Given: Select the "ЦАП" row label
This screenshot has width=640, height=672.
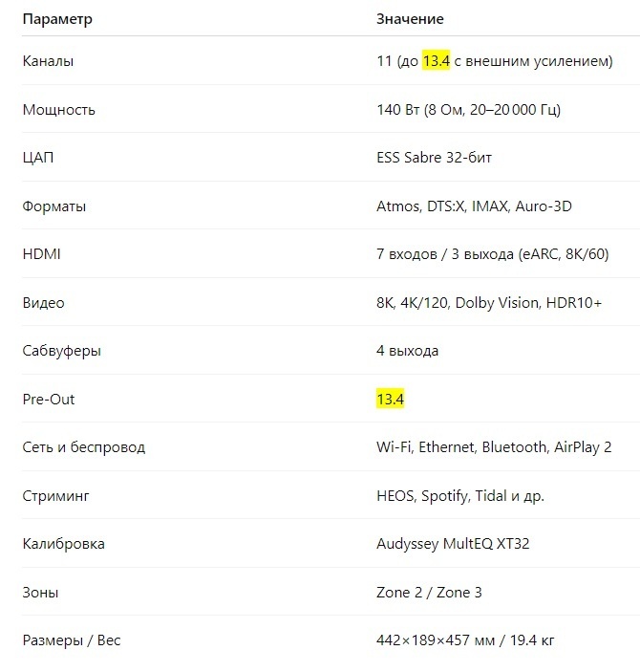Looking at the screenshot, I should (38, 158).
